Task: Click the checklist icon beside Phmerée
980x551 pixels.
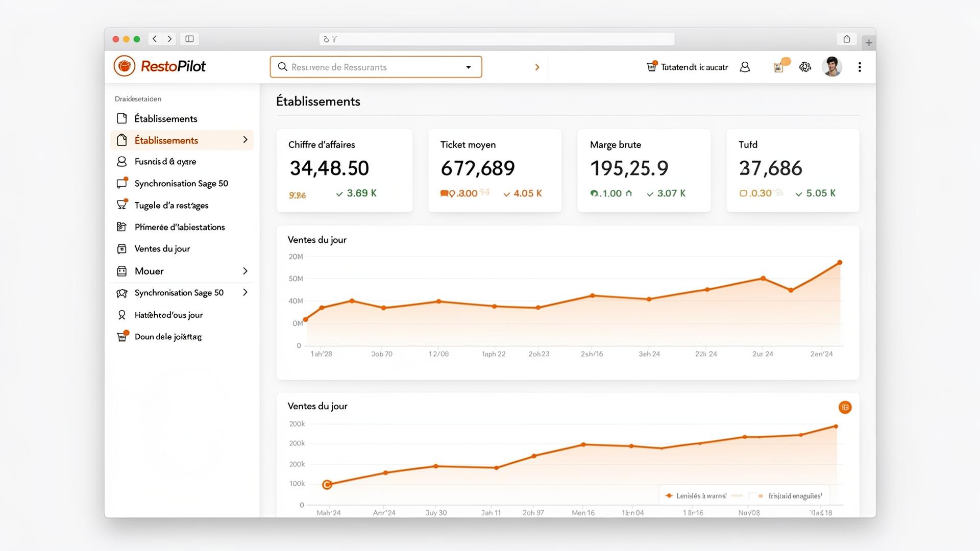Action: (121, 227)
